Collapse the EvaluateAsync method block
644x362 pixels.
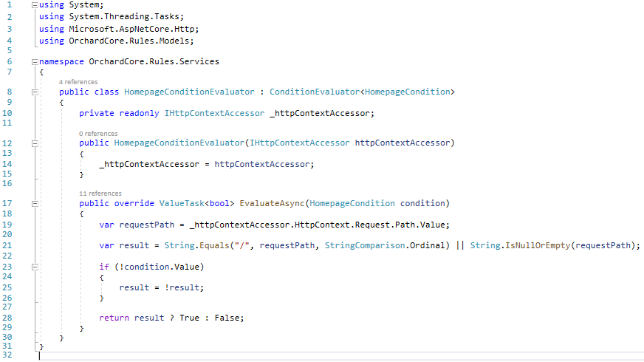(35, 204)
